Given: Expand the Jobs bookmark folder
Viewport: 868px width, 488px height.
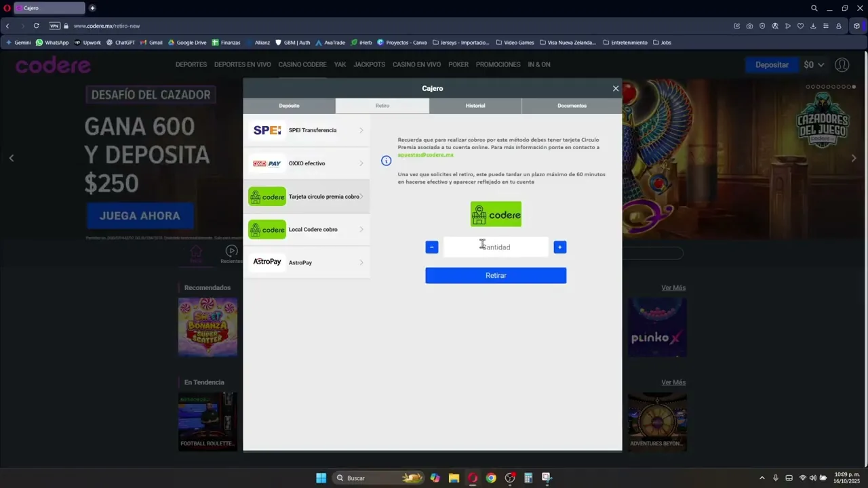Looking at the screenshot, I should pyautogui.click(x=662, y=42).
